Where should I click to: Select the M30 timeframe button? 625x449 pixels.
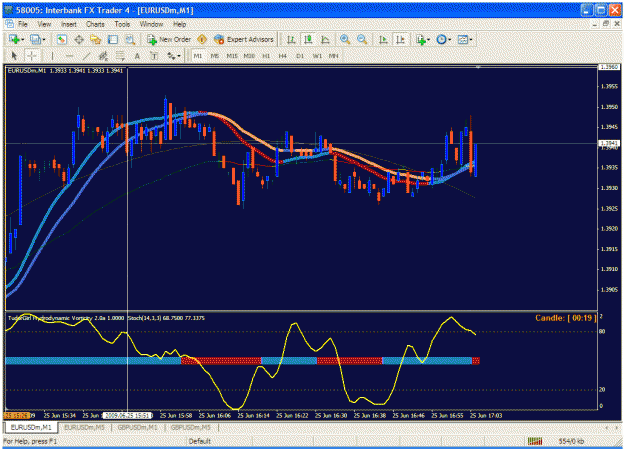249,56
